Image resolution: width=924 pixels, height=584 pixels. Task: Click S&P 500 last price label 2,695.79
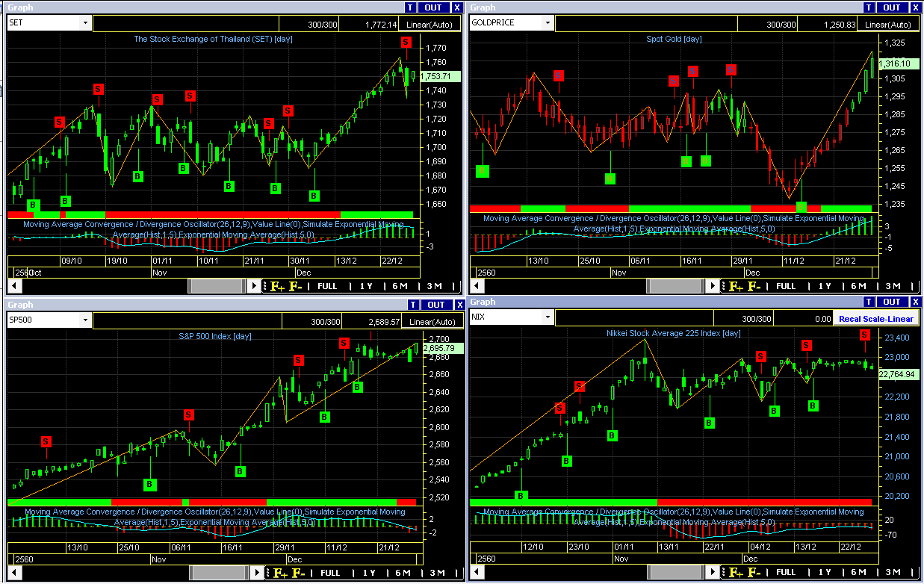click(442, 348)
